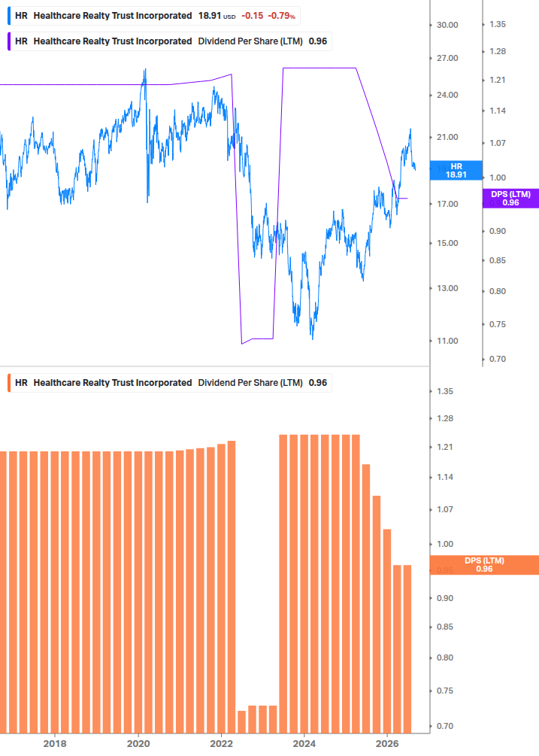Click the -0.15 change value in legend
Image resolution: width=539 pixels, height=756 pixels.
pyautogui.click(x=253, y=16)
